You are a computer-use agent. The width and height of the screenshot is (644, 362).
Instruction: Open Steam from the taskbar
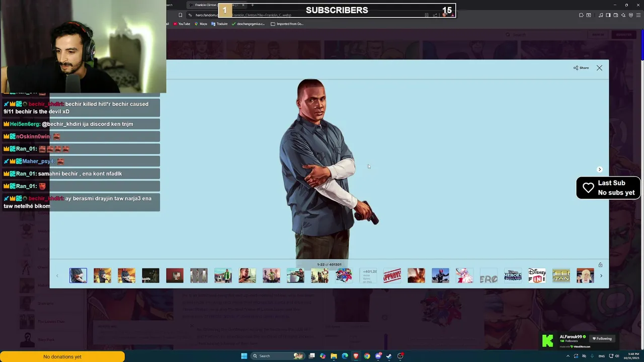389,356
